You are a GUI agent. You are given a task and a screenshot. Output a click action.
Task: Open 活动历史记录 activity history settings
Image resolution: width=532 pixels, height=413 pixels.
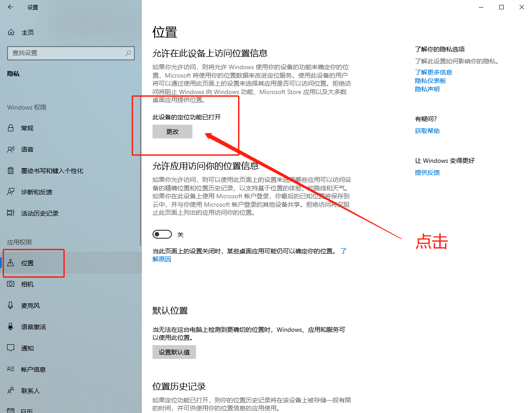(11, 213)
